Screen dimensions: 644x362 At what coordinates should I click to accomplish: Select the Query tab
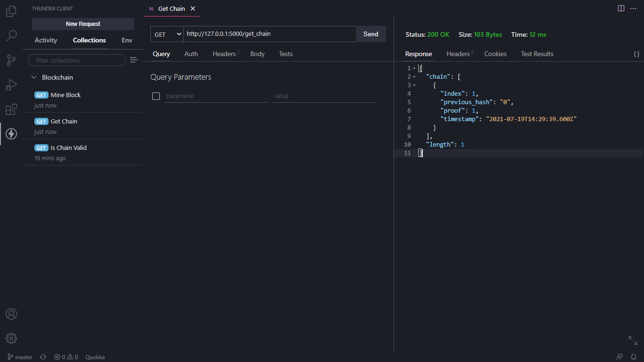tap(161, 54)
